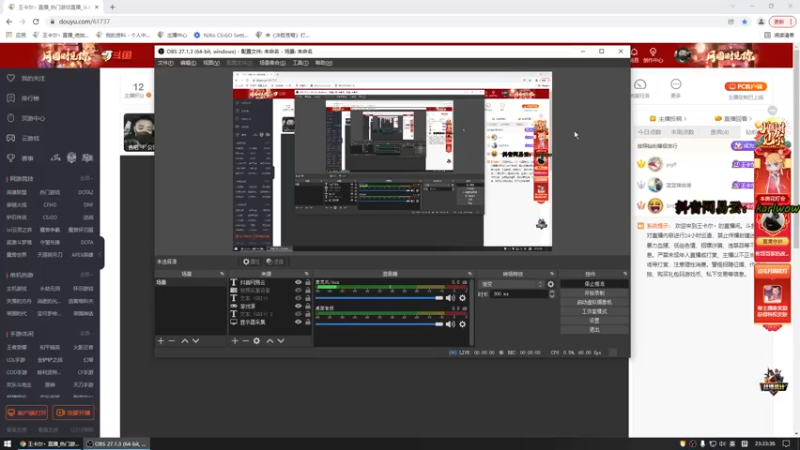Add a new scene with the plus icon in Scenes panel
Viewport: 800px width, 450px height.
(161, 341)
